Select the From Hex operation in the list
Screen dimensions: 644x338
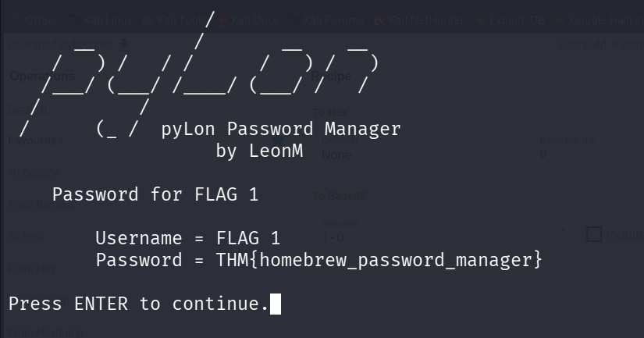[31, 269]
